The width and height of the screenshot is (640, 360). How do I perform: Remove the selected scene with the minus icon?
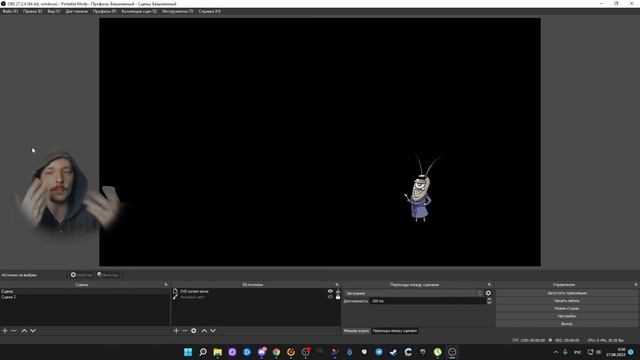(x=13, y=331)
